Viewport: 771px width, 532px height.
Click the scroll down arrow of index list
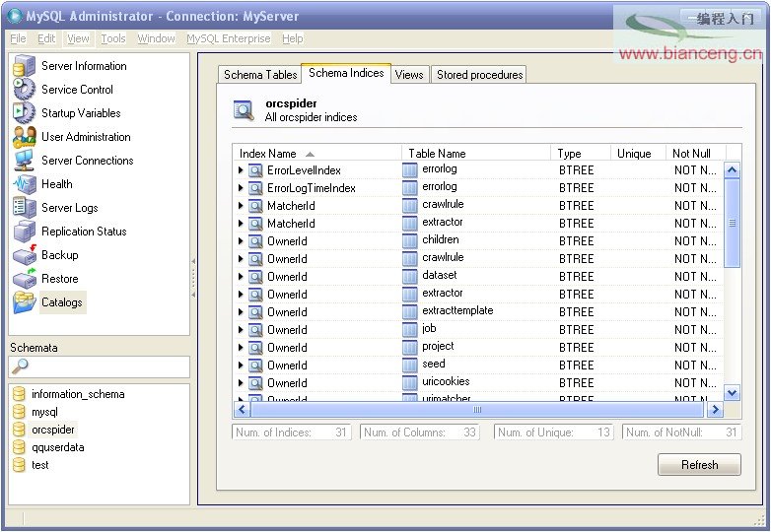point(733,392)
